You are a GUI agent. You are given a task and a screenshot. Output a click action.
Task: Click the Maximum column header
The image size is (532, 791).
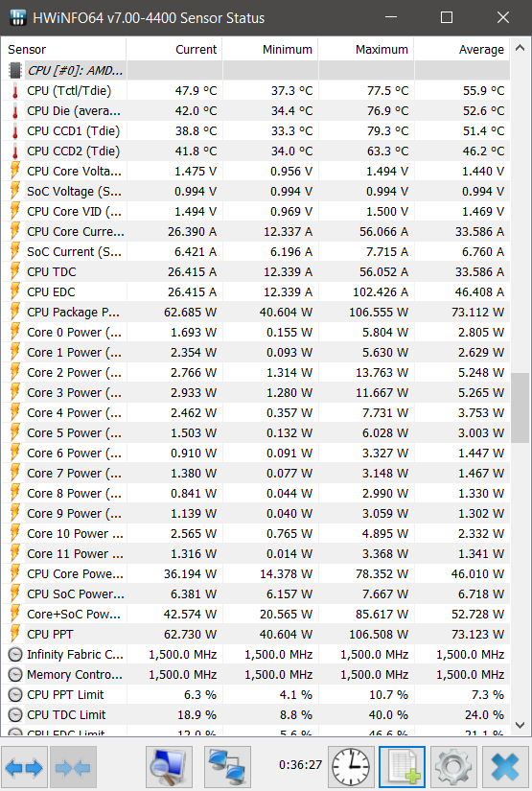pos(365,50)
